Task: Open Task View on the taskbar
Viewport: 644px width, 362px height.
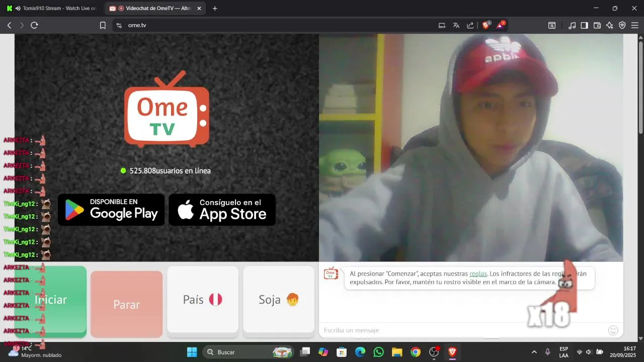Action: coord(305,352)
